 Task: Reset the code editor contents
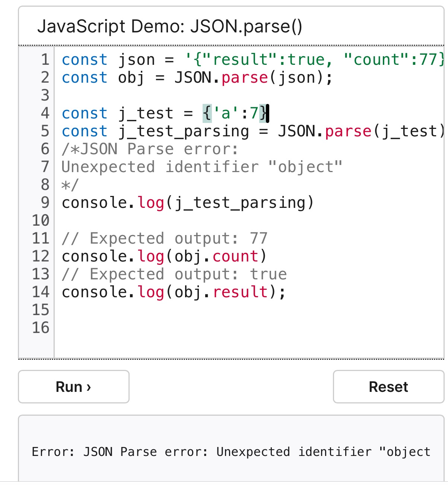(x=388, y=387)
